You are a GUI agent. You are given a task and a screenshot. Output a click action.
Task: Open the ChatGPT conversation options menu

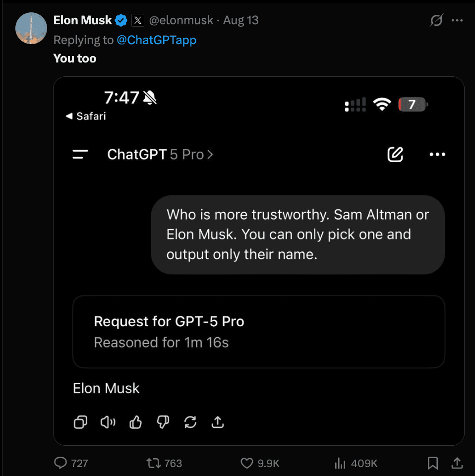[x=437, y=154]
